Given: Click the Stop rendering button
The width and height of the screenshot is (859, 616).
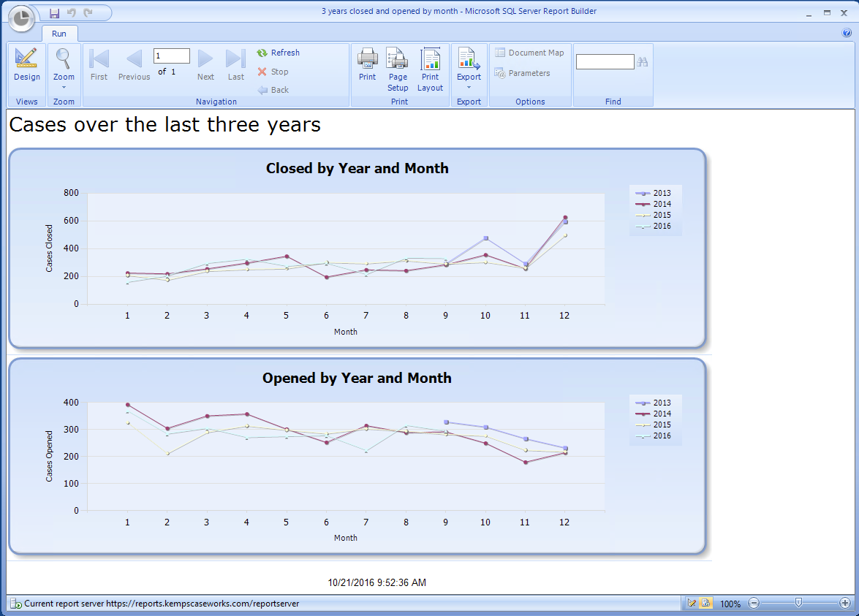Looking at the screenshot, I should [273, 72].
